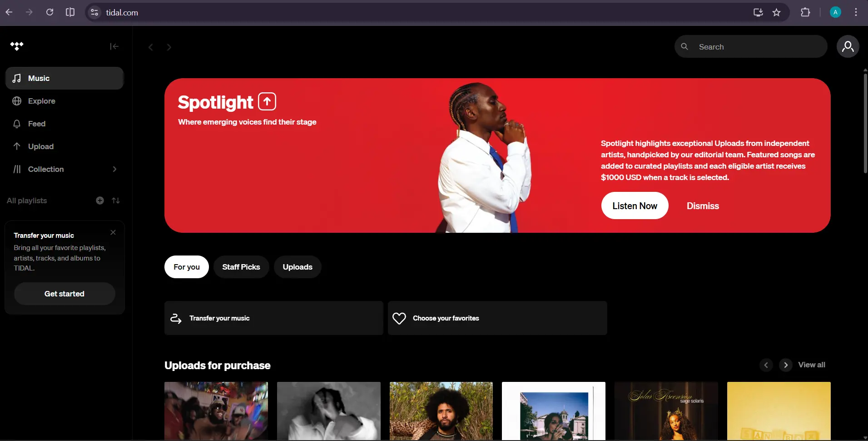868x441 pixels.
Task: Click Get started to transfer music
Action: pyautogui.click(x=64, y=294)
